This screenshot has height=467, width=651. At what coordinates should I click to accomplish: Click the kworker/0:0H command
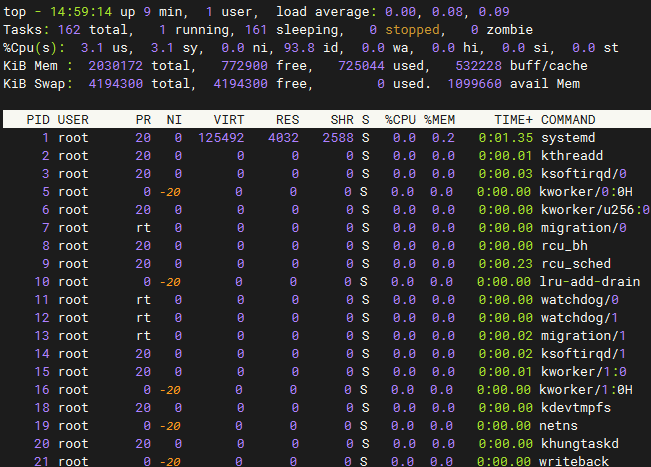click(x=586, y=192)
